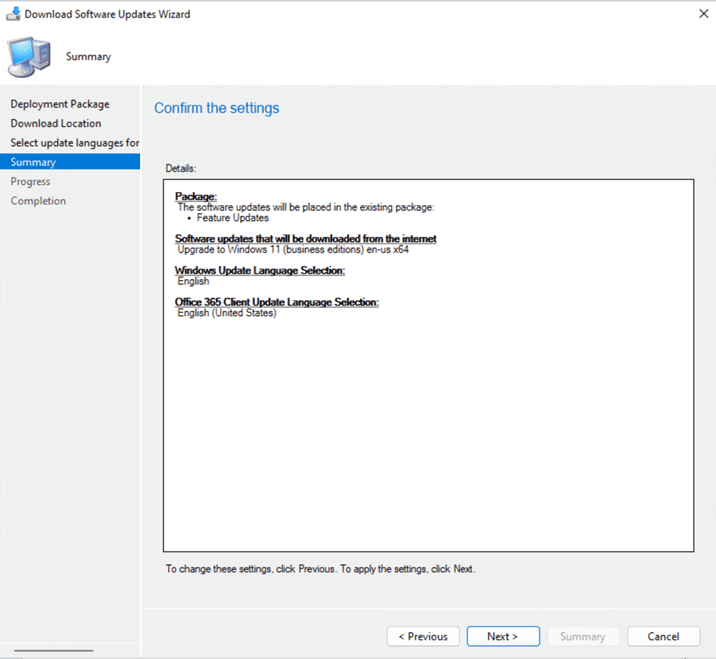Click the sidebar horizontal scrollbar

coord(55,651)
